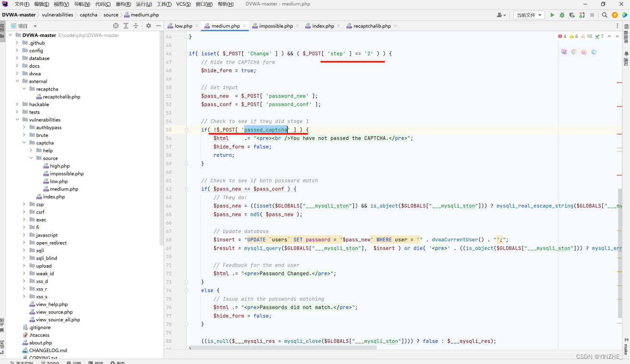Screen dimensions: 630x364
Task: Expand the authbypass folder arrow
Action: point(24,128)
